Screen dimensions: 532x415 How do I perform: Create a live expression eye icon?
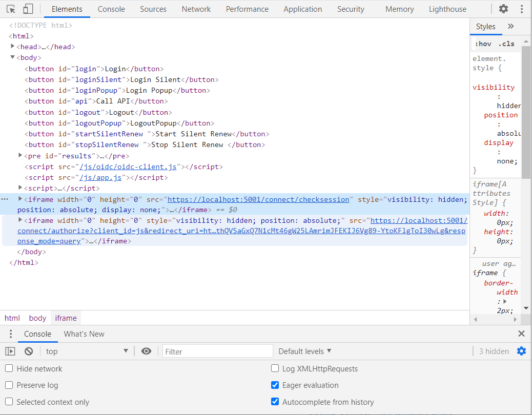(x=146, y=351)
